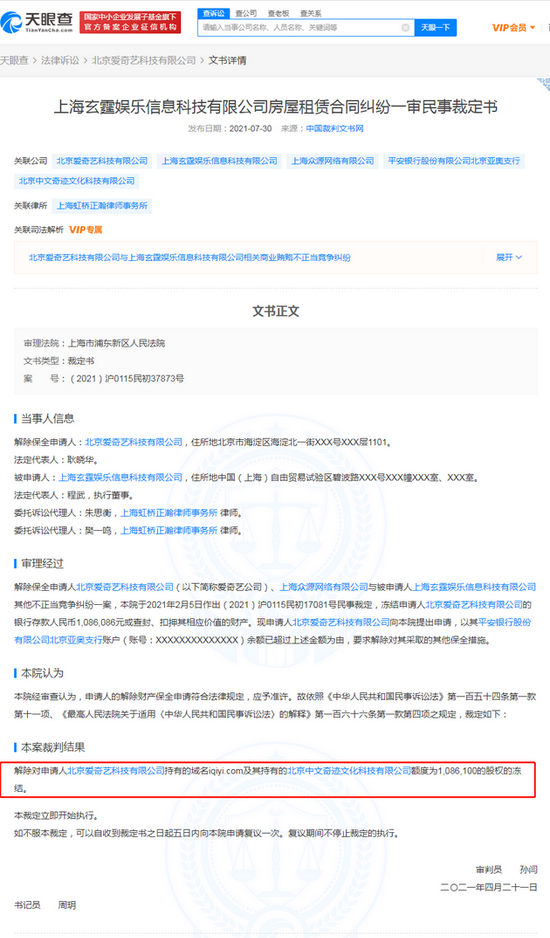550x938 pixels.
Task: Open 朱思衡's law firm link
Action: (169, 513)
